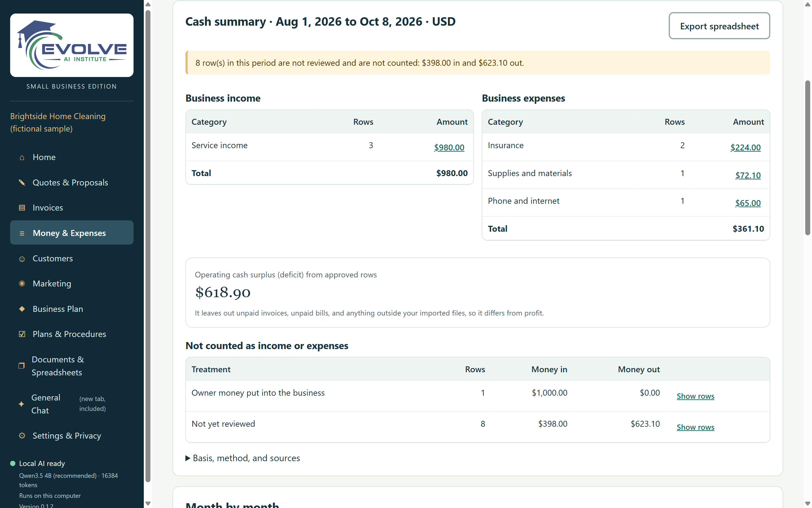Open Documents & Spreadsheets
The image size is (812, 508).
pyautogui.click(x=72, y=366)
